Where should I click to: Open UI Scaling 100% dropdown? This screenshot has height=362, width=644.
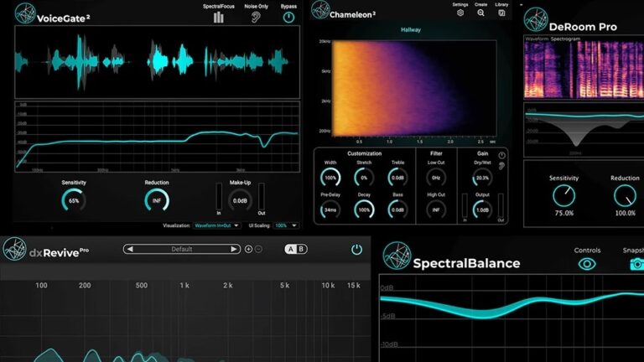tap(286, 225)
